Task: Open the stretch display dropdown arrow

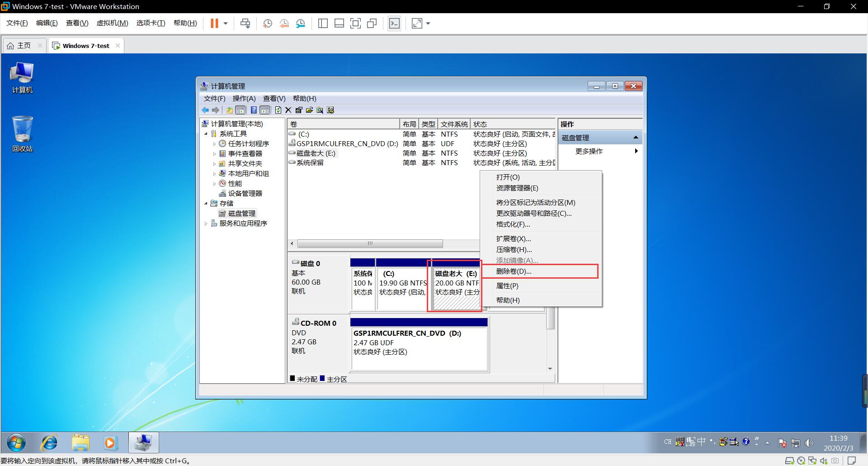Action: click(428, 23)
